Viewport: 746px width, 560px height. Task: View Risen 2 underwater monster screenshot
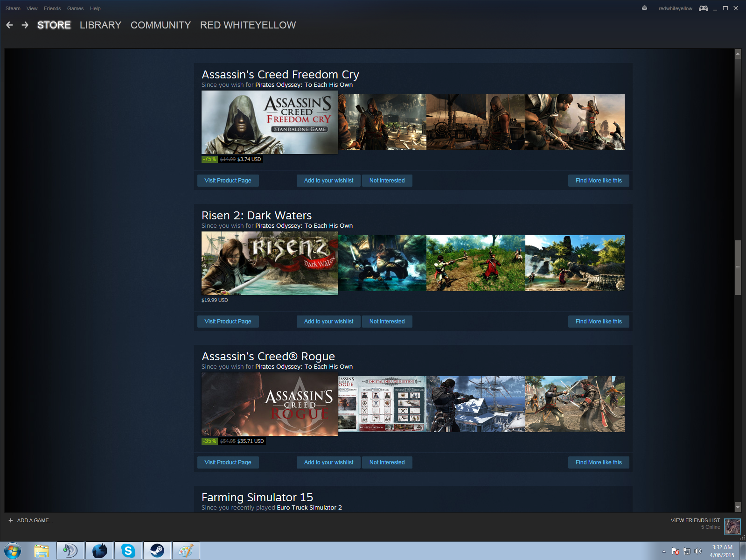(382, 263)
